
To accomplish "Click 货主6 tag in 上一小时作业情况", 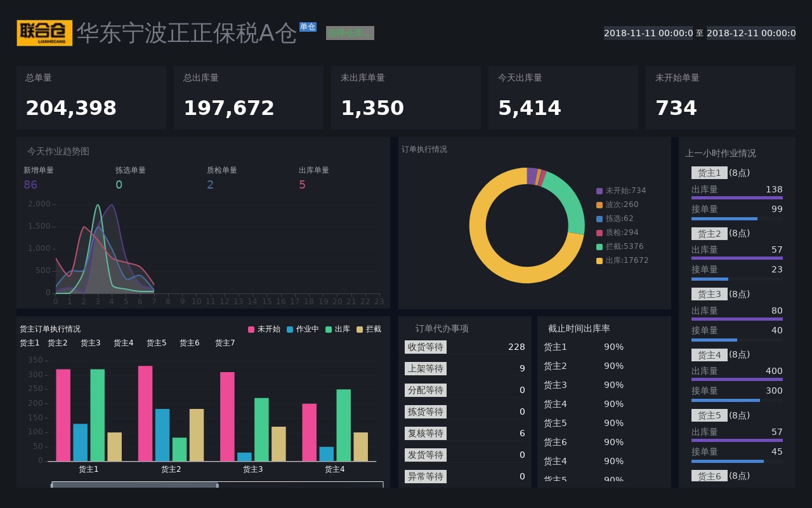I will tap(709, 476).
